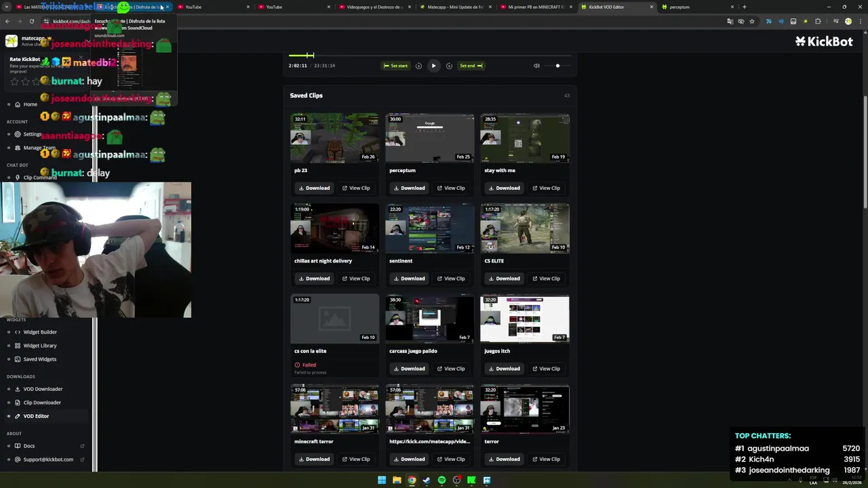Open Widget Library in the sidebar
868x488 pixels.
click(40, 346)
